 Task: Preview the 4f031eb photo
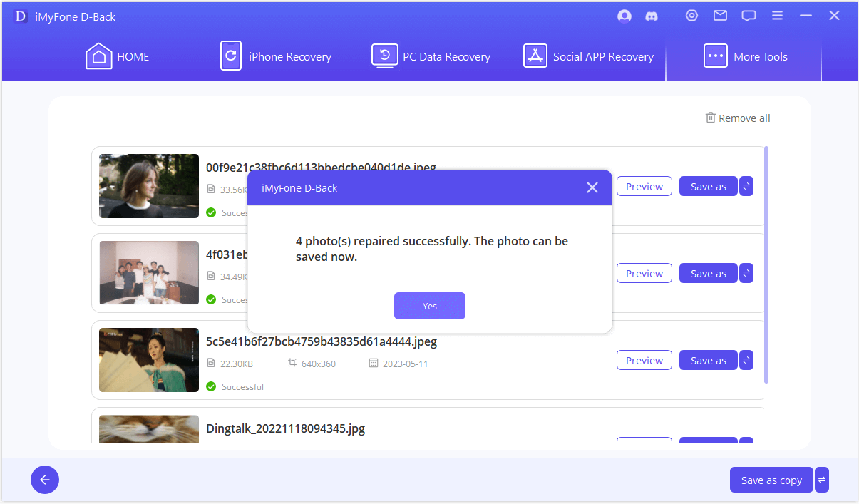644,273
